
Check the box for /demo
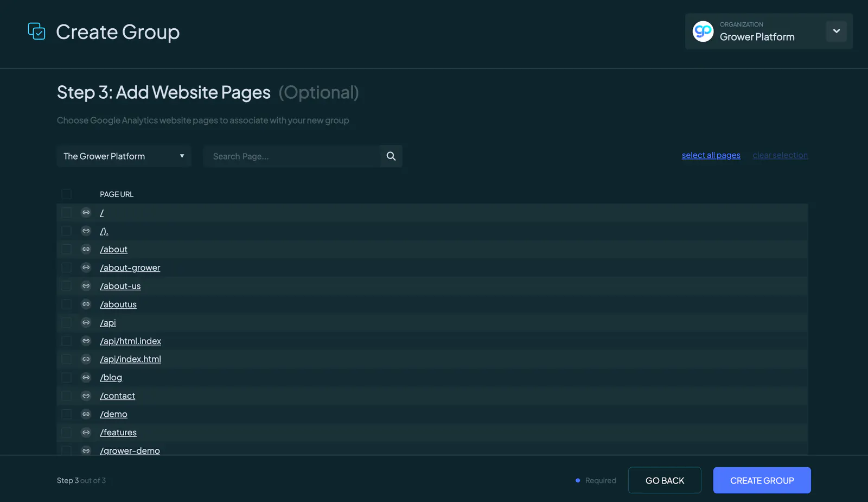tap(66, 414)
